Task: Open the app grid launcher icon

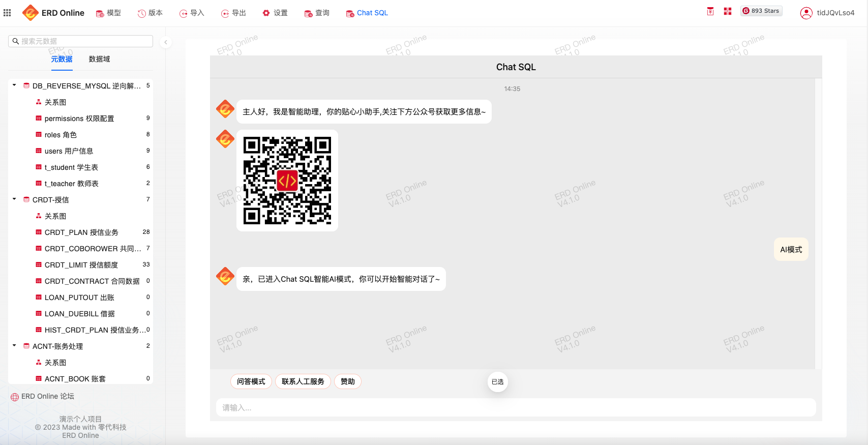Action: pyautogui.click(x=7, y=13)
